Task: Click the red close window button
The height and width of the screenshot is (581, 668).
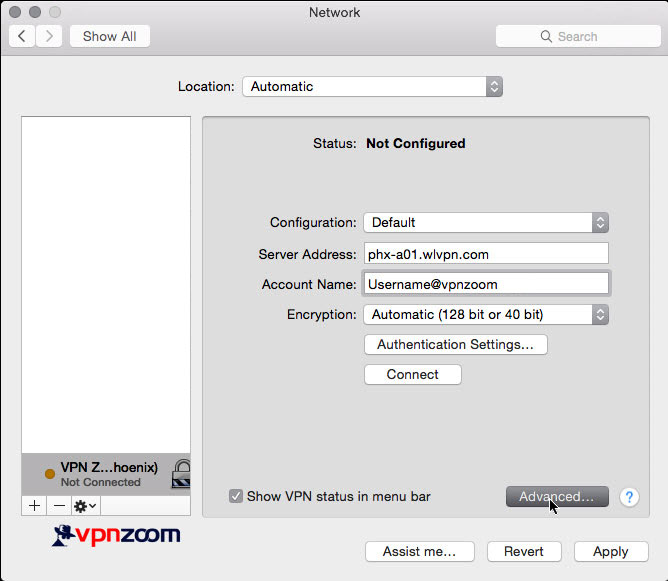Action: [15, 12]
